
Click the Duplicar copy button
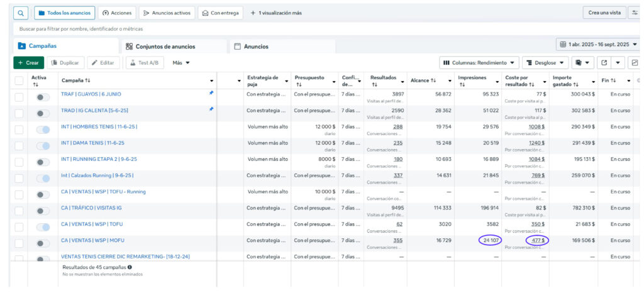pos(65,63)
